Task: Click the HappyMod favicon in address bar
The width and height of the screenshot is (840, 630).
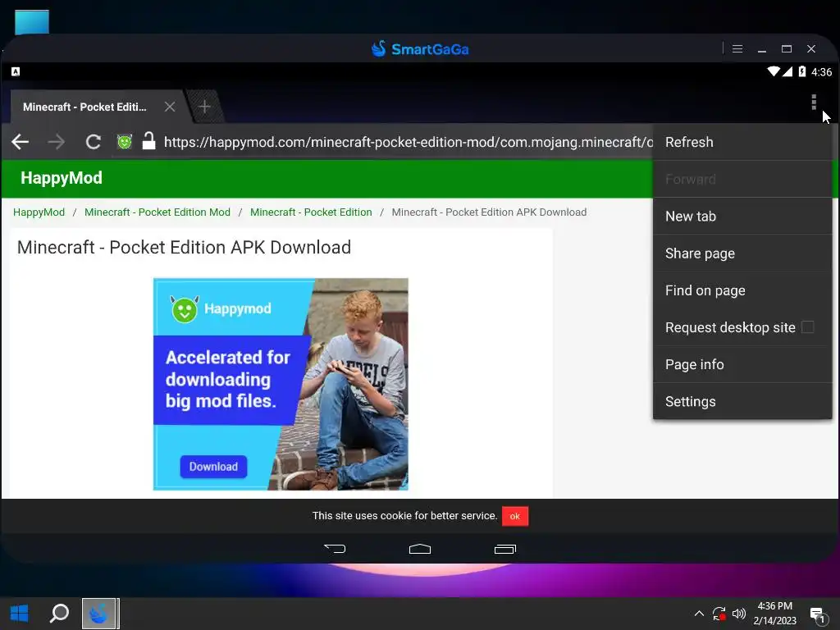Action: [125, 142]
